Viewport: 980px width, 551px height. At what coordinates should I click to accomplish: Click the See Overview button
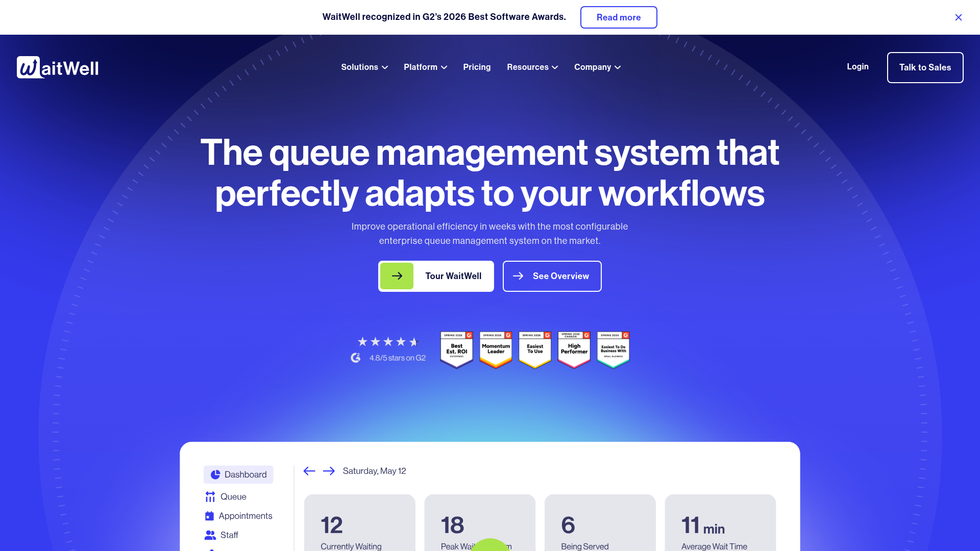pyautogui.click(x=552, y=276)
